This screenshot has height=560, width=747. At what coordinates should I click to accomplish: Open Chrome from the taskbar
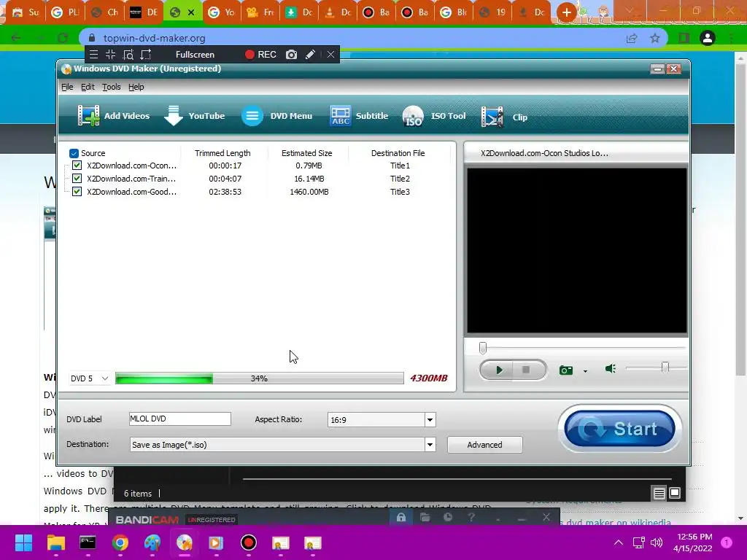(x=120, y=542)
